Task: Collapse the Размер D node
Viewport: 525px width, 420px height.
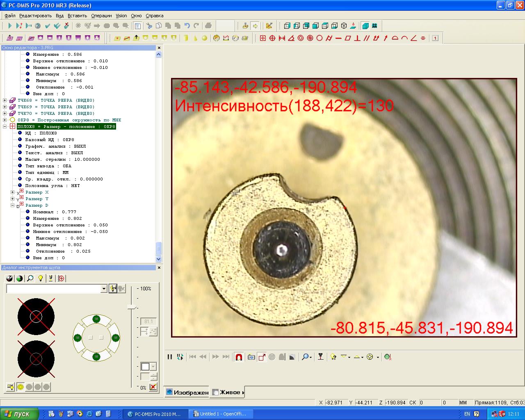Action: [x=13, y=205]
